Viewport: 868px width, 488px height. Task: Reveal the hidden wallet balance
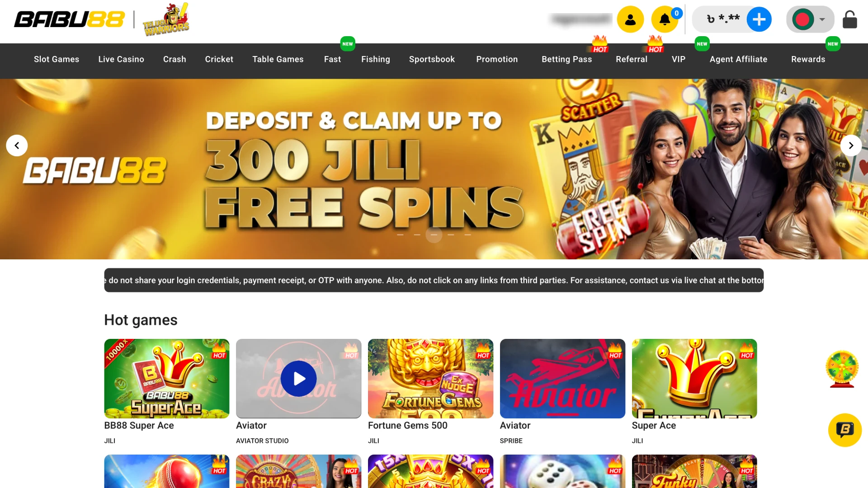point(723,19)
